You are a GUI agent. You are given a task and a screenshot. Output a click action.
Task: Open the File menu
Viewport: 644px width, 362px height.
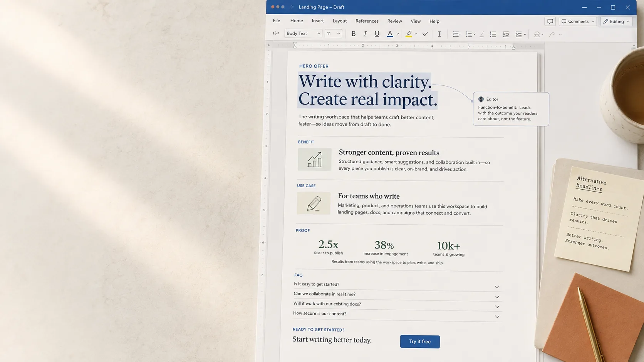(277, 21)
